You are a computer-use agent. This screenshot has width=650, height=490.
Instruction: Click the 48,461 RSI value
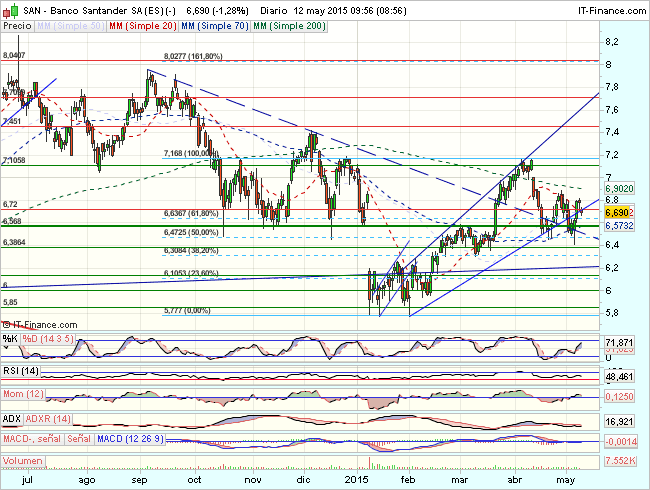point(619,377)
